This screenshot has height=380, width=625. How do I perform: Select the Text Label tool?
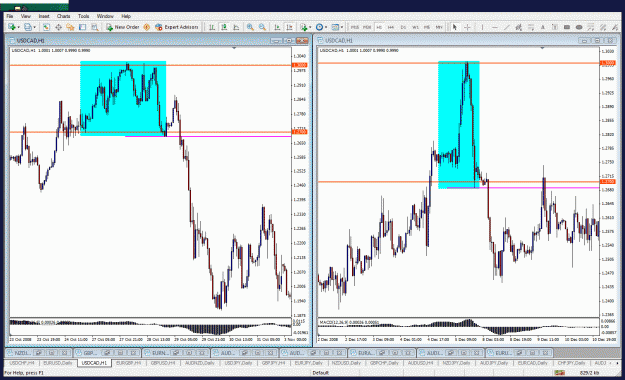click(x=554, y=27)
